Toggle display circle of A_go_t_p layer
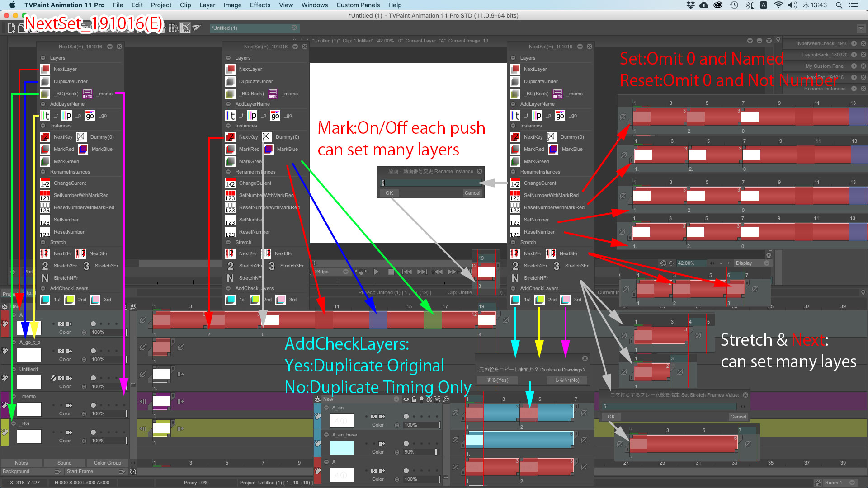The width and height of the screenshot is (868, 488). [x=93, y=351]
